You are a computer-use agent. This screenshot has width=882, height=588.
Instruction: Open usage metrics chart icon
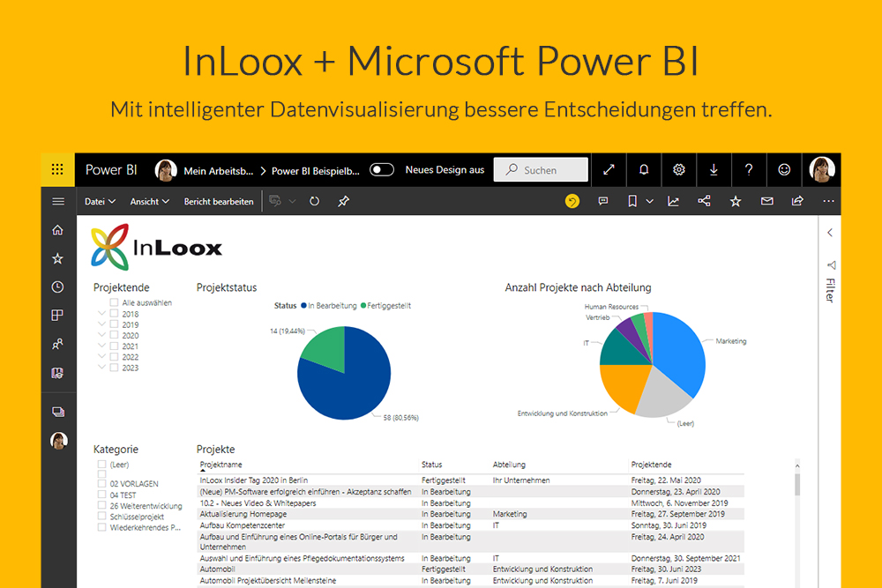pyautogui.click(x=673, y=201)
